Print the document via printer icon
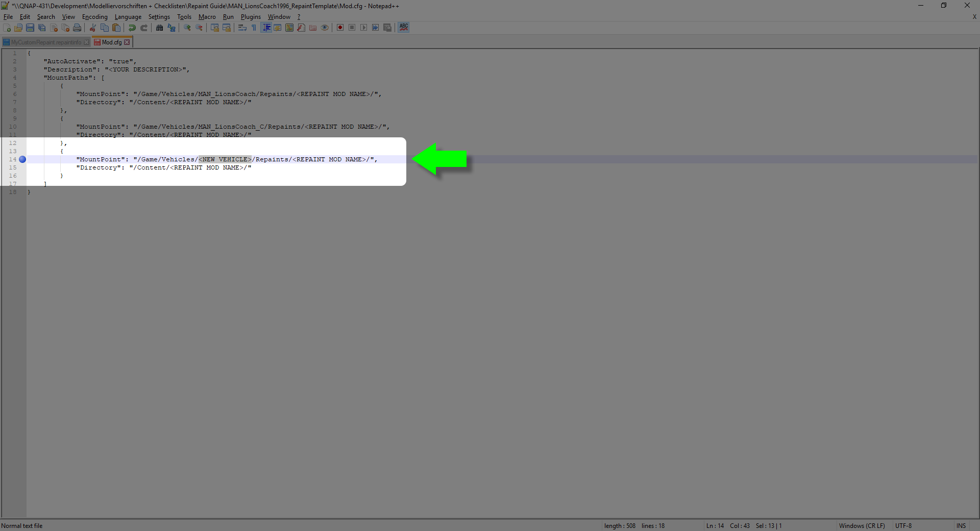980x531 pixels. click(x=77, y=28)
